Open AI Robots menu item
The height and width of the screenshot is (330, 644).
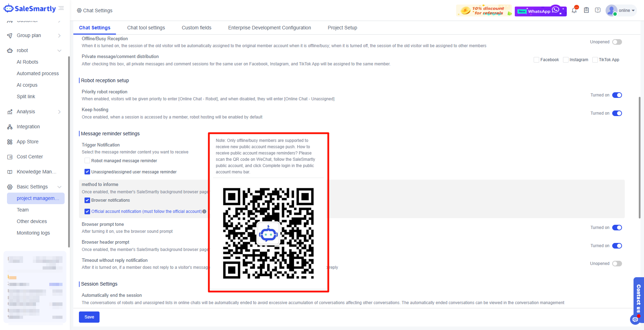[28, 62]
